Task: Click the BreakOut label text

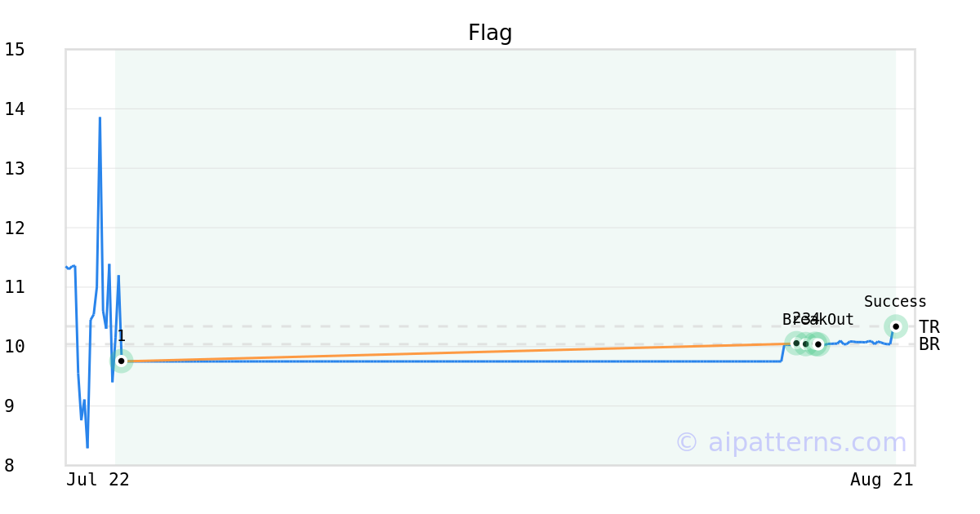Action: tap(818, 320)
